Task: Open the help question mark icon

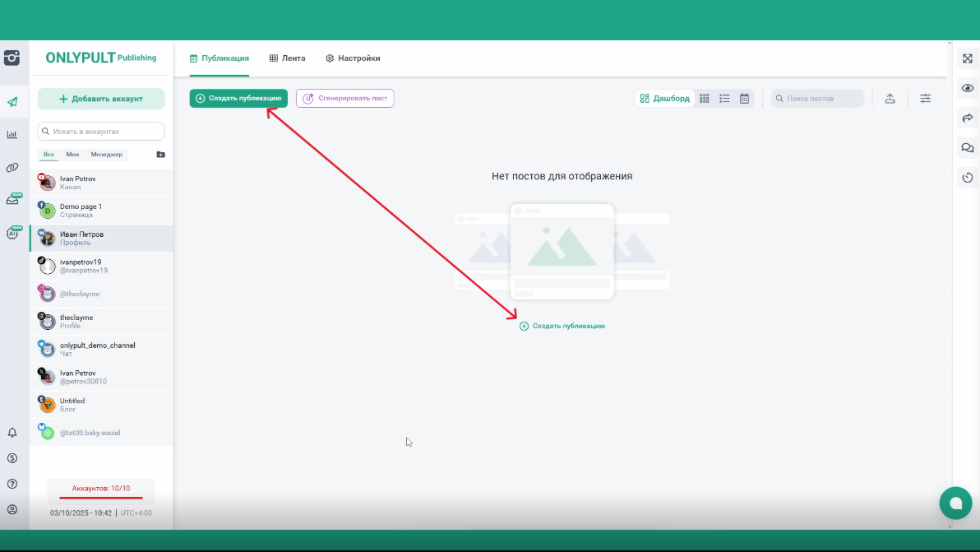Action: [12, 484]
